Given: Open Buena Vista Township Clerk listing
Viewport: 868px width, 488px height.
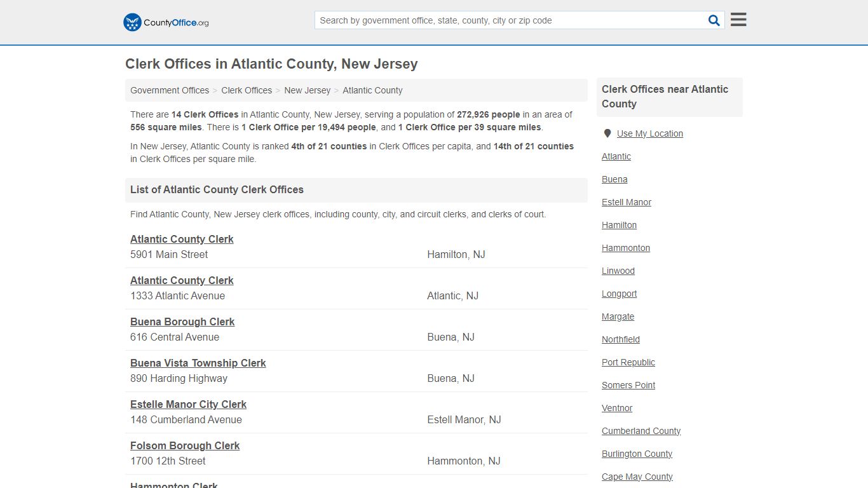Looking at the screenshot, I should [x=198, y=363].
